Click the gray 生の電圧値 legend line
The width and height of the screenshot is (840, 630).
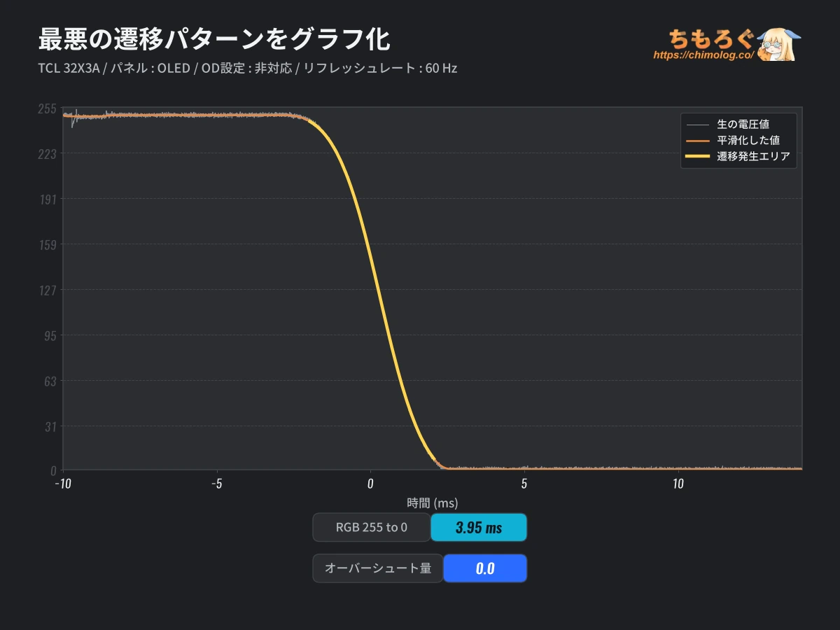tap(698, 125)
